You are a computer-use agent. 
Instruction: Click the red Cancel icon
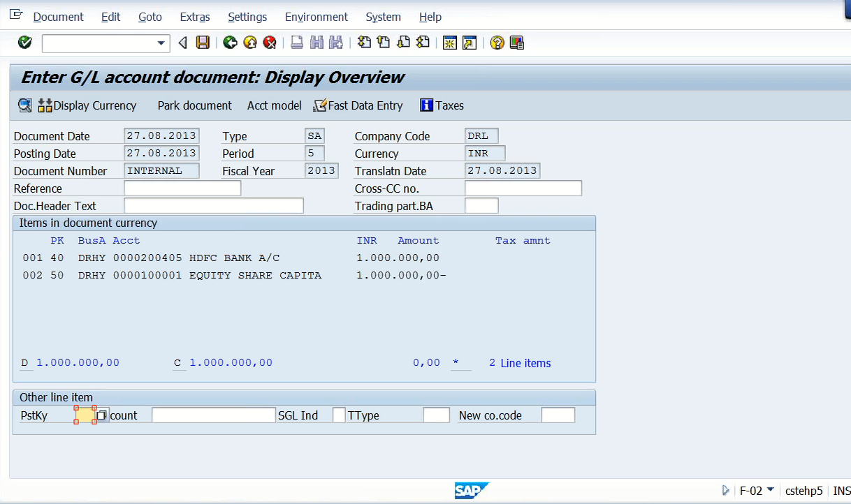pyautogui.click(x=270, y=43)
